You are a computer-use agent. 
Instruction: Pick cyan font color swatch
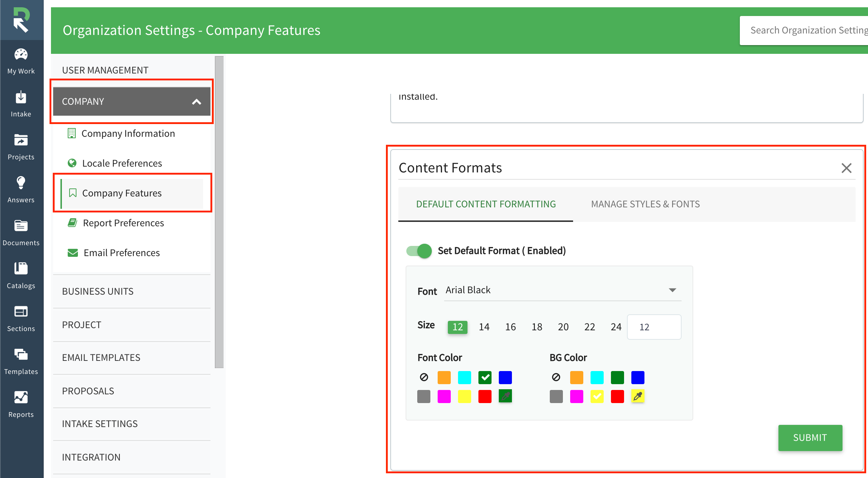tap(465, 377)
